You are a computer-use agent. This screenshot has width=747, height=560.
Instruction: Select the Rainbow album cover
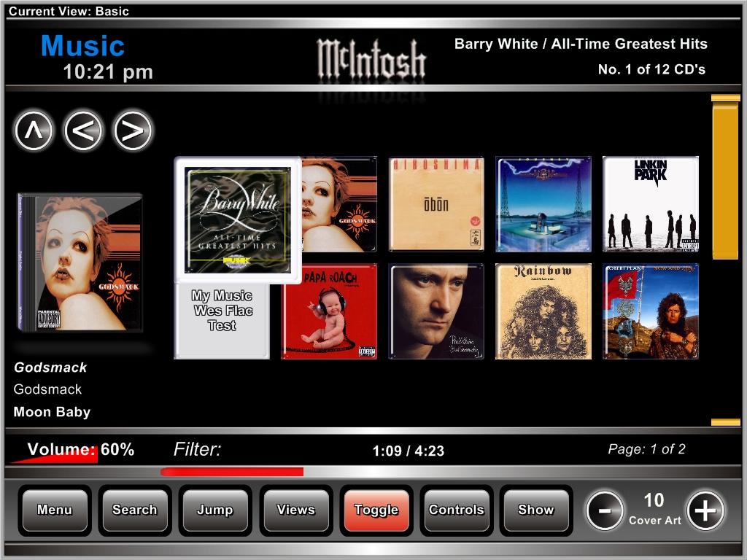[x=543, y=311]
